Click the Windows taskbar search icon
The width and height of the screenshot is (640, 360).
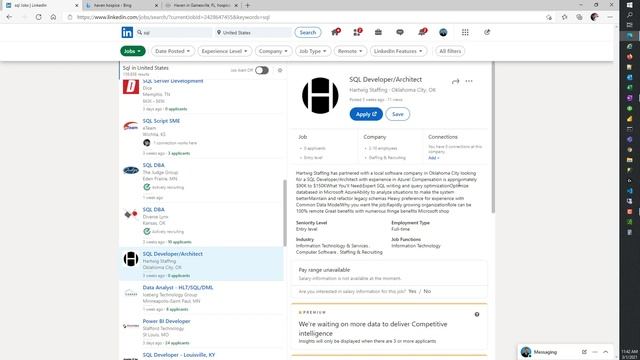tap(630, 15)
